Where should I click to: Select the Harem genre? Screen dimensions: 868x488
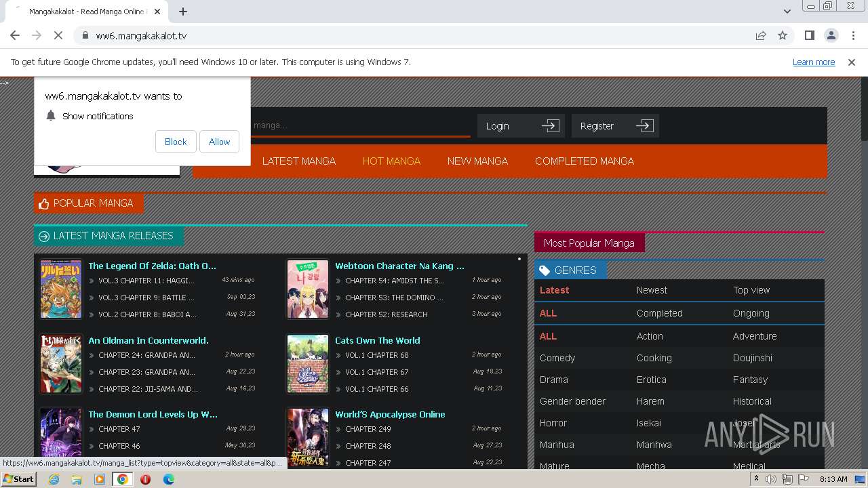tap(650, 401)
